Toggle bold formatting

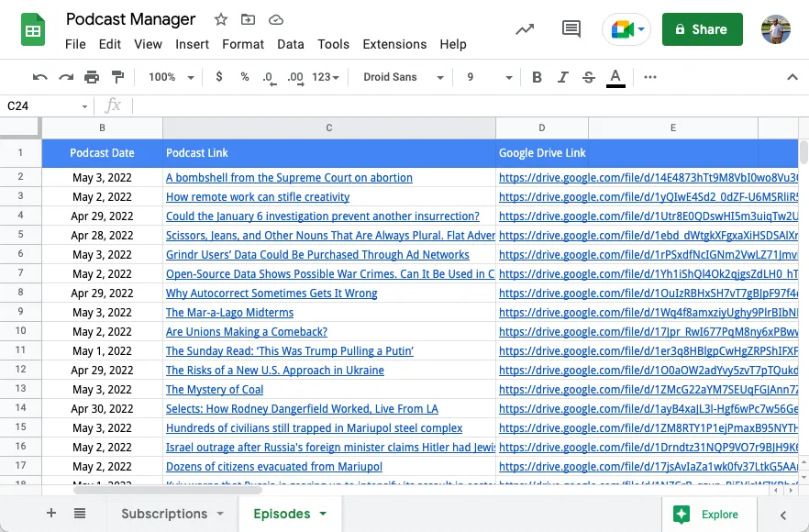pos(537,77)
